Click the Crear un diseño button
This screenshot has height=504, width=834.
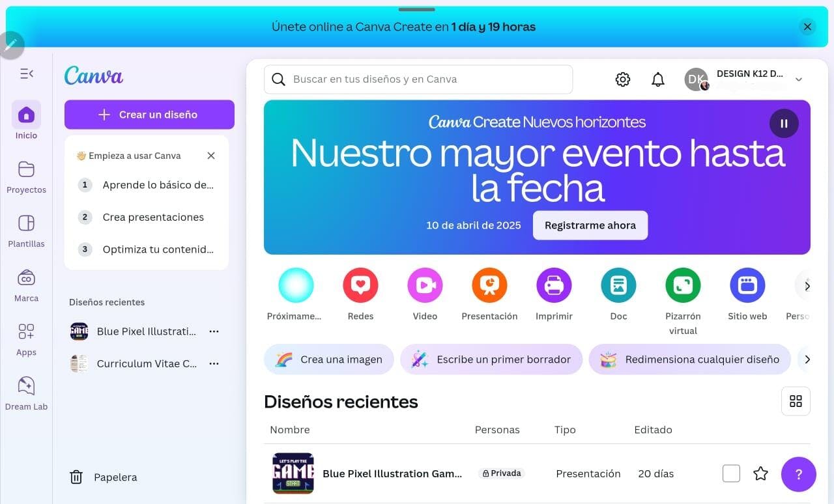tap(149, 115)
